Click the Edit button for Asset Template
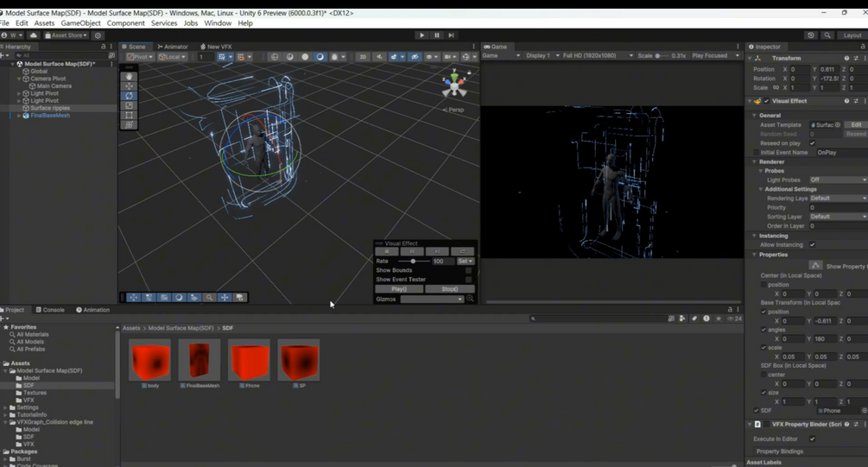Viewport: 868px width, 467px height. (x=856, y=124)
